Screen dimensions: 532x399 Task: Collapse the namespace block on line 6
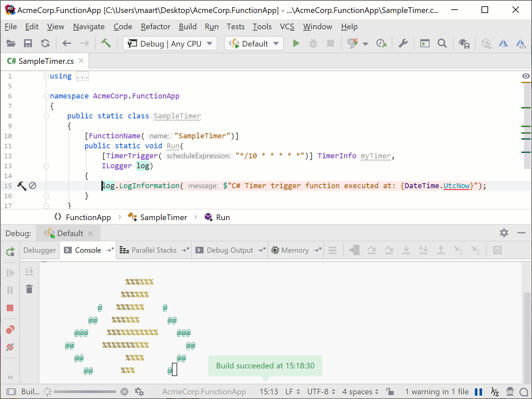click(x=46, y=96)
